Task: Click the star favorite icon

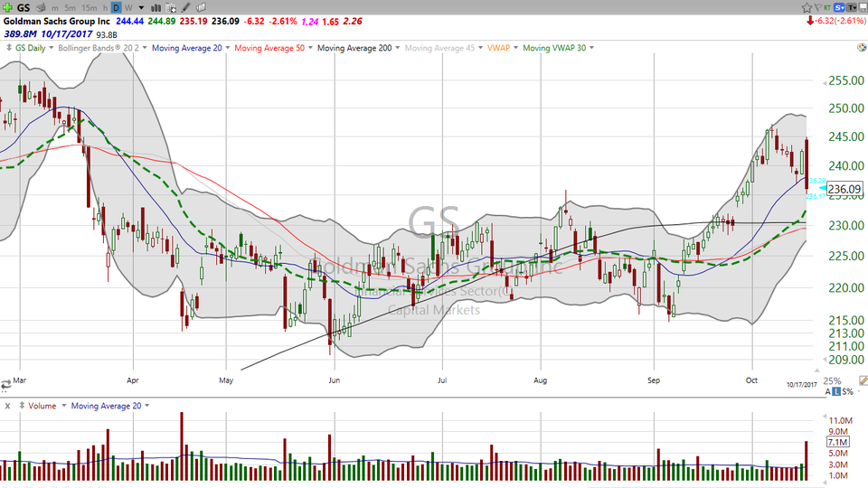Action: [x=807, y=7]
